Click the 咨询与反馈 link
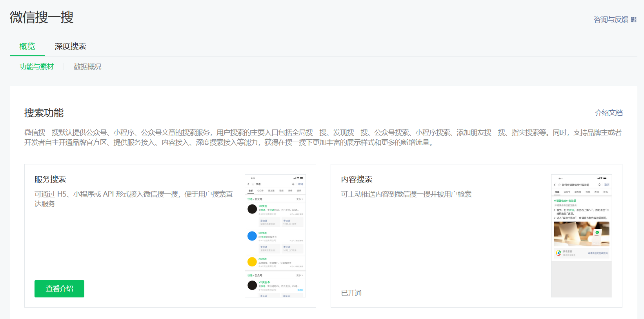The width and height of the screenshot is (644, 319). click(x=611, y=20)
